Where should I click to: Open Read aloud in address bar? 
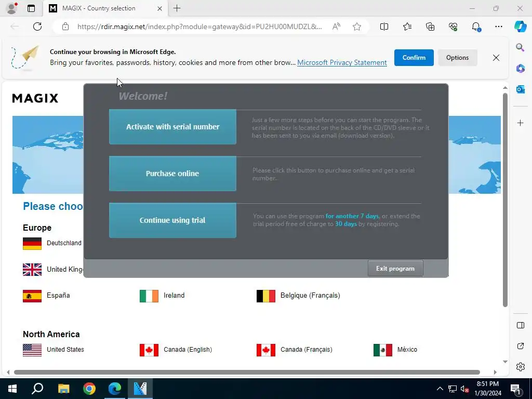point(336,26)
